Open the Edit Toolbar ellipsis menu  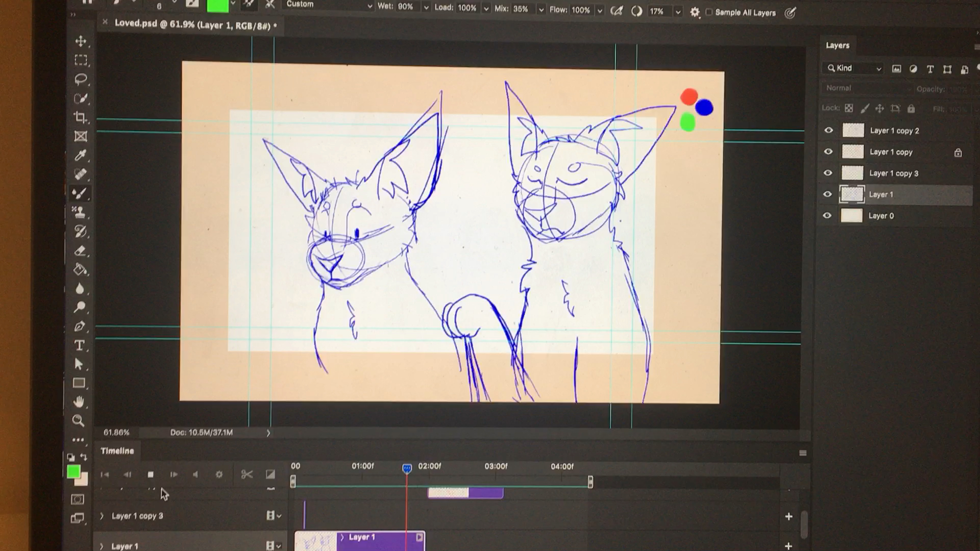78,439
